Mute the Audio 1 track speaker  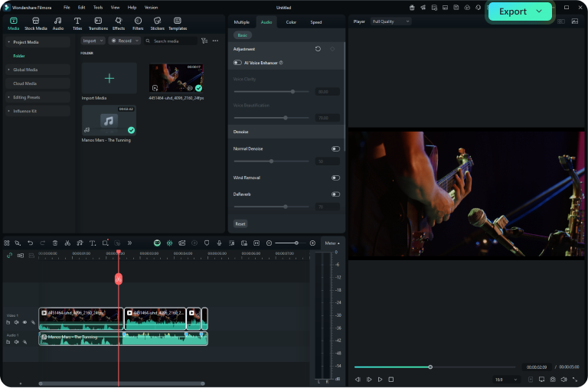pos(17,342)
